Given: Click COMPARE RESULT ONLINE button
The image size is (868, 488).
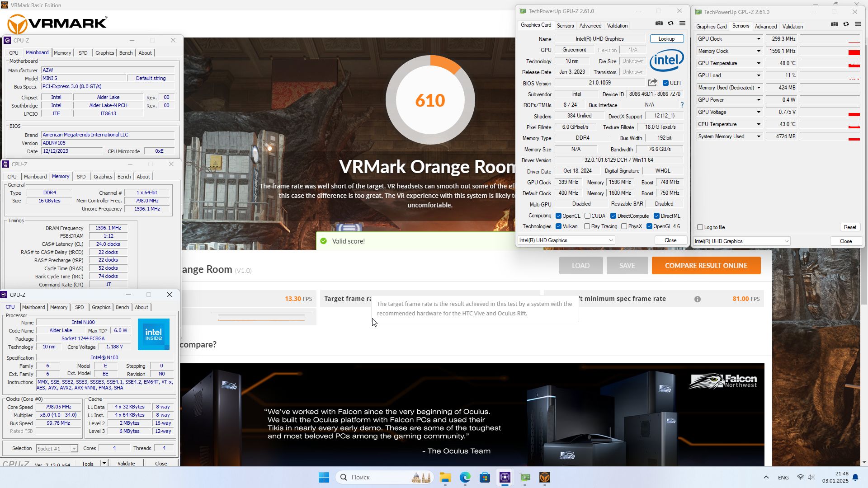Looking at the screenshot, I should coord(706,266).
